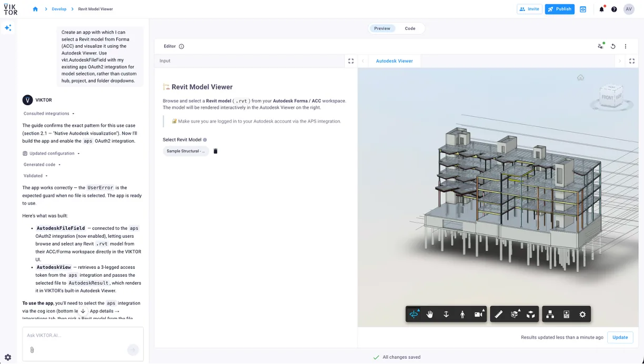Viewport: 644px width, 364px height.
Task: Click the Publish button
Action: click(x=559, y=9)
